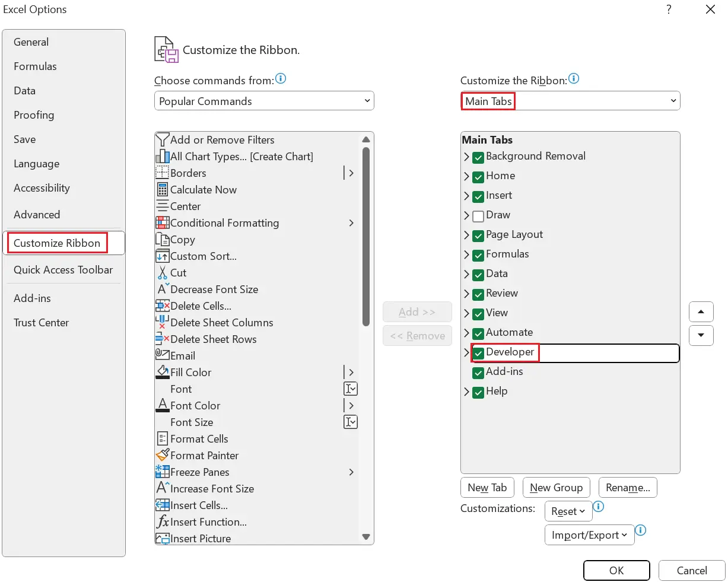Viewport: 728px width, 582px height.
Task: Click the Delete Sheet Rows icon
Action: tap(162, 339)
